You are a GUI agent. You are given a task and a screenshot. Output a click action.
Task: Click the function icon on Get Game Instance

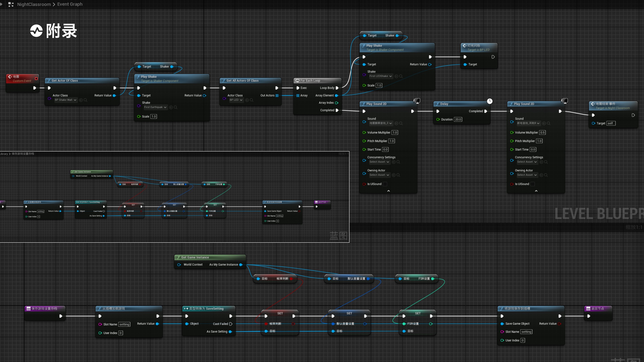178,258
